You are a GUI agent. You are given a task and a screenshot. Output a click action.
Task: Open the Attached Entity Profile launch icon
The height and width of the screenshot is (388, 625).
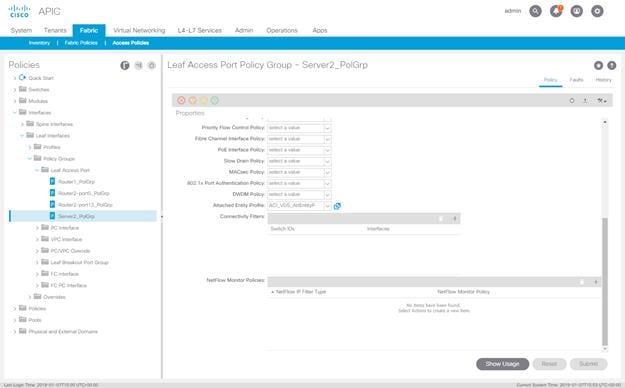point(337,206)
